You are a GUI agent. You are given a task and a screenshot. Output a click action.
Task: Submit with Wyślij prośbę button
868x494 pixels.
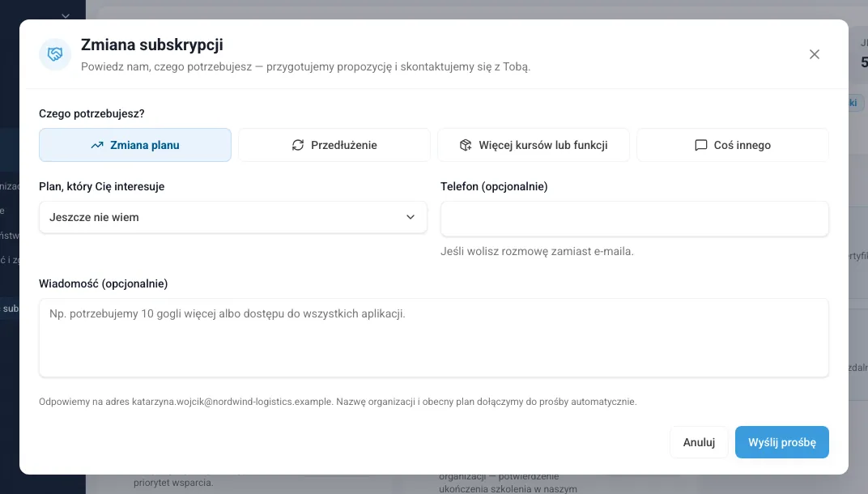point(781,442)
